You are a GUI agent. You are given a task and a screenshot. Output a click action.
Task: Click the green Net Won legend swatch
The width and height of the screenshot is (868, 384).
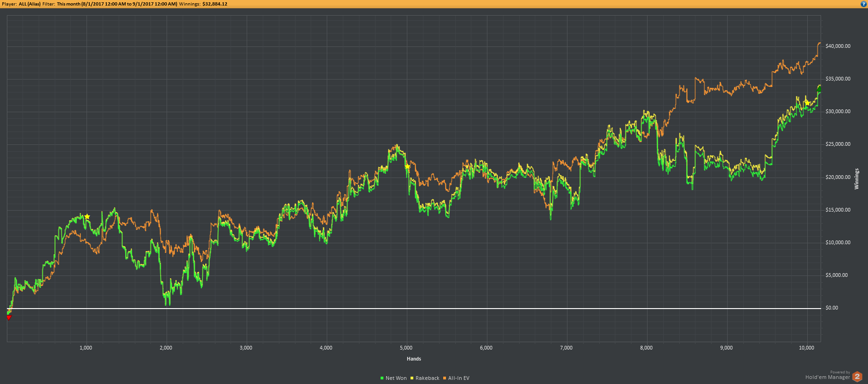382,378
